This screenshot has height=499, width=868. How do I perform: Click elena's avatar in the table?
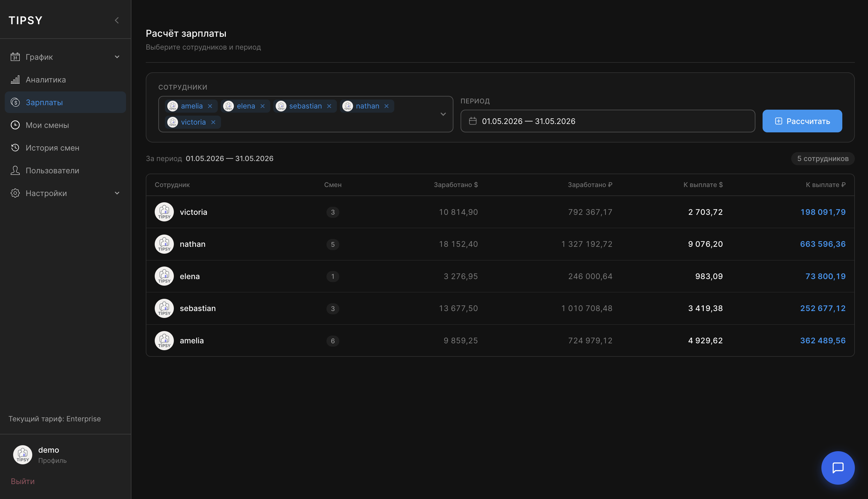pos(164,276)
